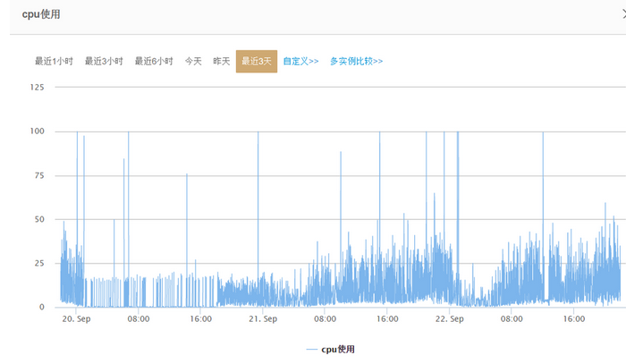Click the 125 y-axis value
This screenshot has height=364, width=626.
pos(38,87)
